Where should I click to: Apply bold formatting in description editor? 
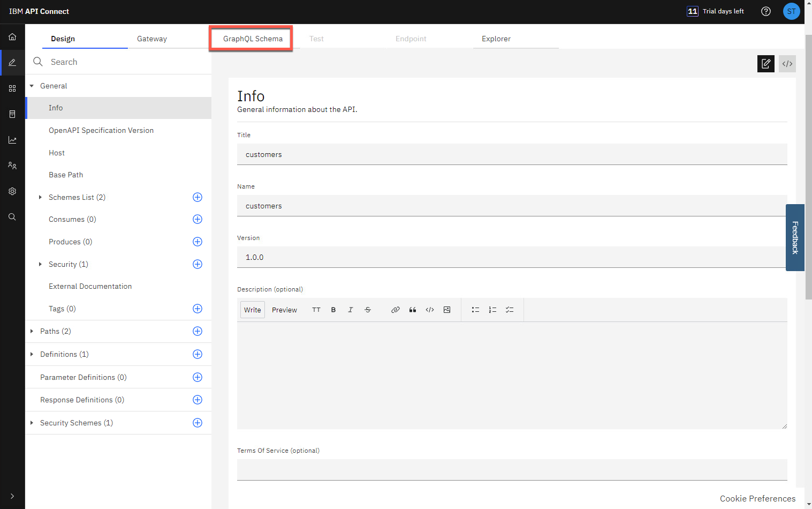[333, 310]
